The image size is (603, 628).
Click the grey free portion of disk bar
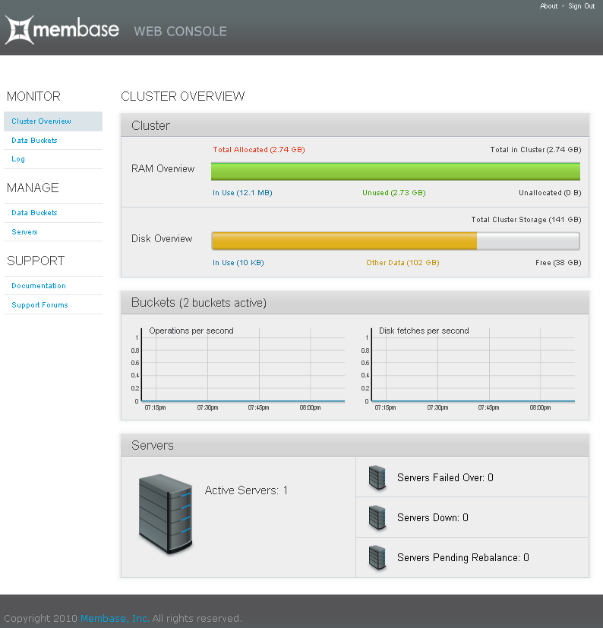[x=528, y=241]
